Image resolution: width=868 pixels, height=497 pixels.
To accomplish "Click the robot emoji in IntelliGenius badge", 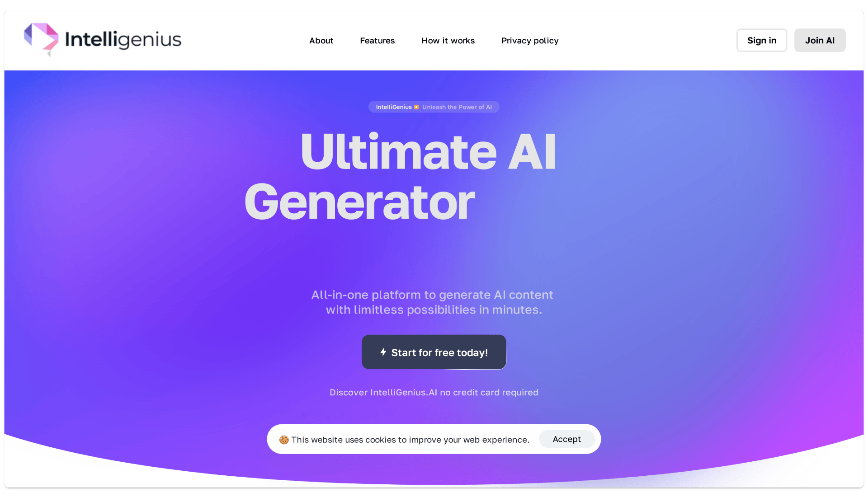I will click(417, 107).
